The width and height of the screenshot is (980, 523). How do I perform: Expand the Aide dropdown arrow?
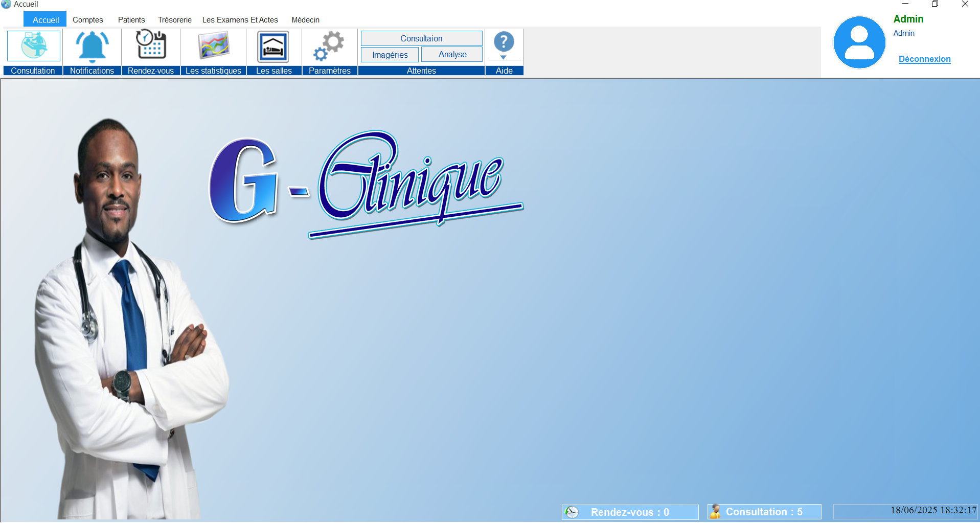coord(504,58)
